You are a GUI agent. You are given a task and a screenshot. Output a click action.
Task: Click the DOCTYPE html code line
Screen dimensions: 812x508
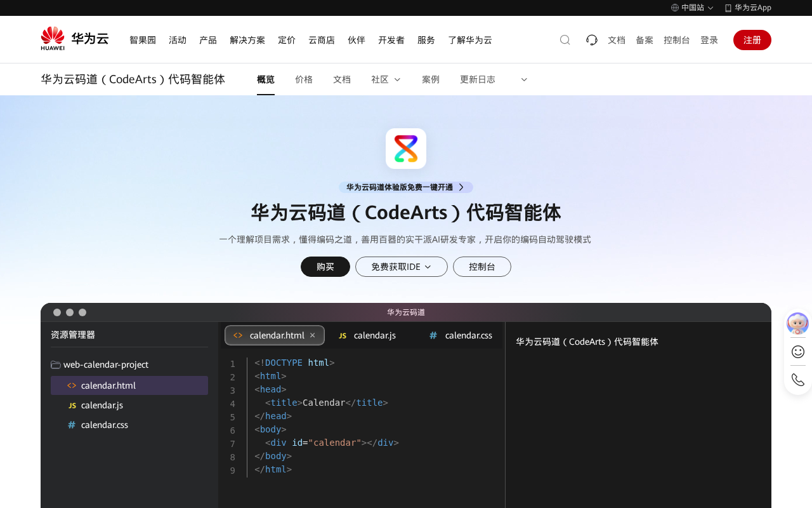294,363
